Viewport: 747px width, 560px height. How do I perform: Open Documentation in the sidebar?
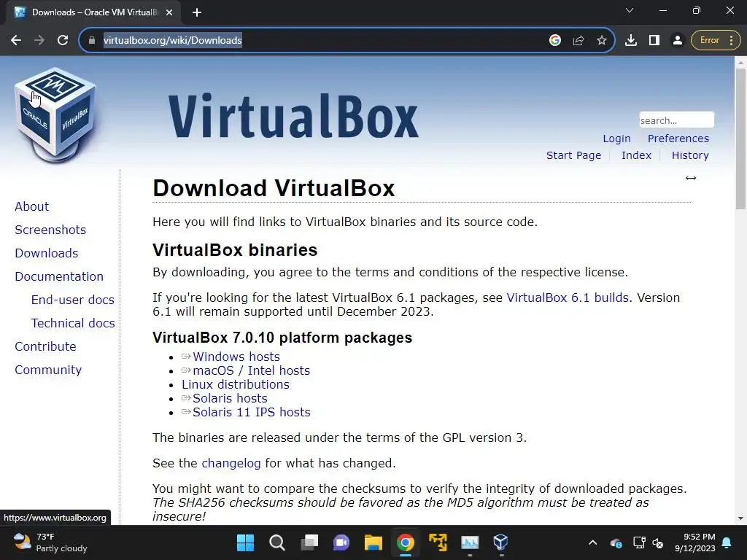pos(59,276)
